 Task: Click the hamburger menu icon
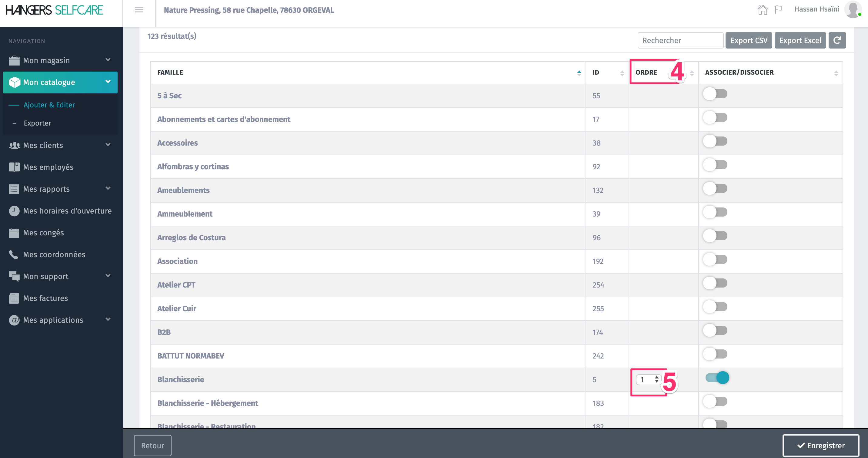[139, 10]
